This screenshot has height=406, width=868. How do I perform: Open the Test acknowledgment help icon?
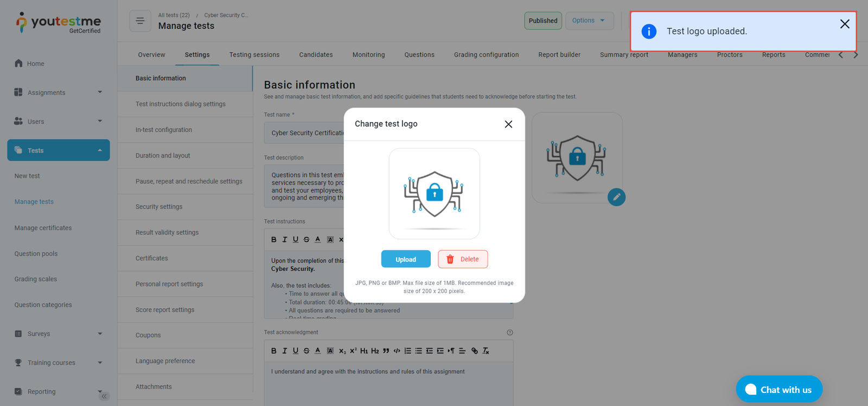tap(509, 332)
